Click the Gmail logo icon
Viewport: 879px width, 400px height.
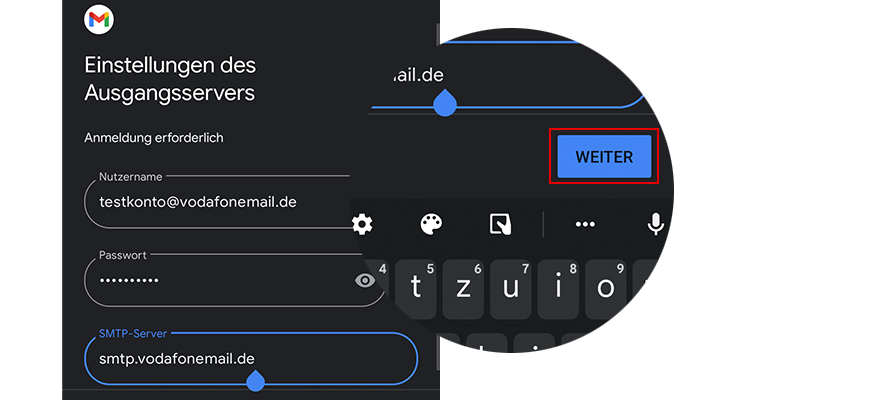pos(99,20)
